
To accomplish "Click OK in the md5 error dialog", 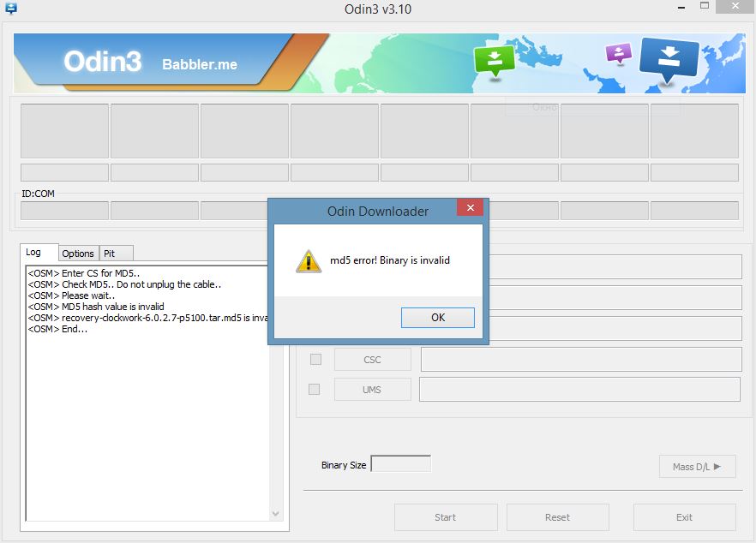I will 437,318.
